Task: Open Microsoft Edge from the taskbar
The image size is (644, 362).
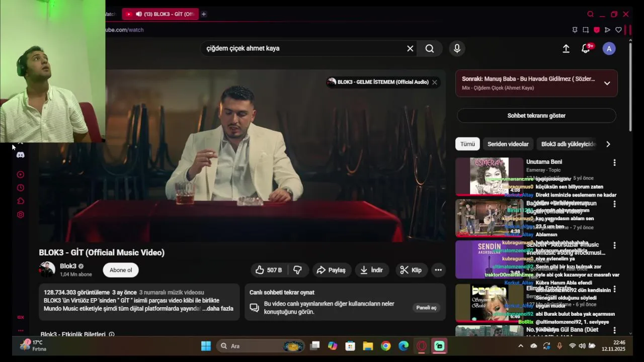Action: [404, 346]
